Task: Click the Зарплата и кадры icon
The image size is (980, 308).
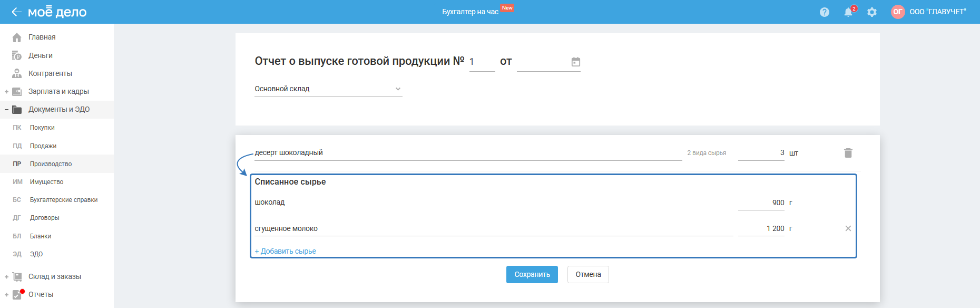Action: click(17, 91)
